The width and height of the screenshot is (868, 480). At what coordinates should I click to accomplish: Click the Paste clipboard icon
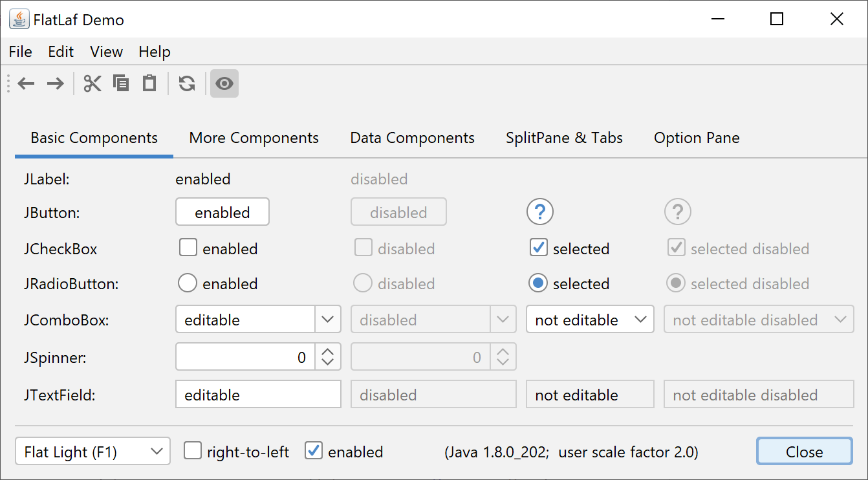[149, 83]
